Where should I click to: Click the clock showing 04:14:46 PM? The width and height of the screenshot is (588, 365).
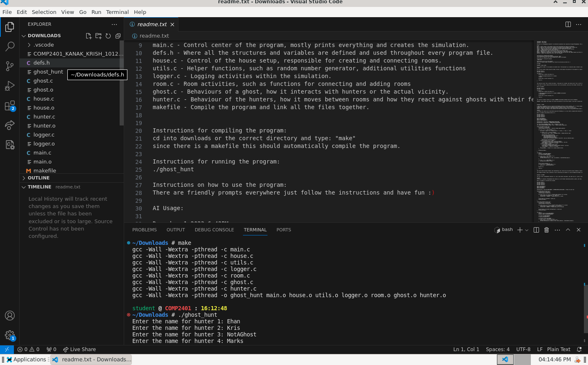pyautogui.click(x=555, y=360)
